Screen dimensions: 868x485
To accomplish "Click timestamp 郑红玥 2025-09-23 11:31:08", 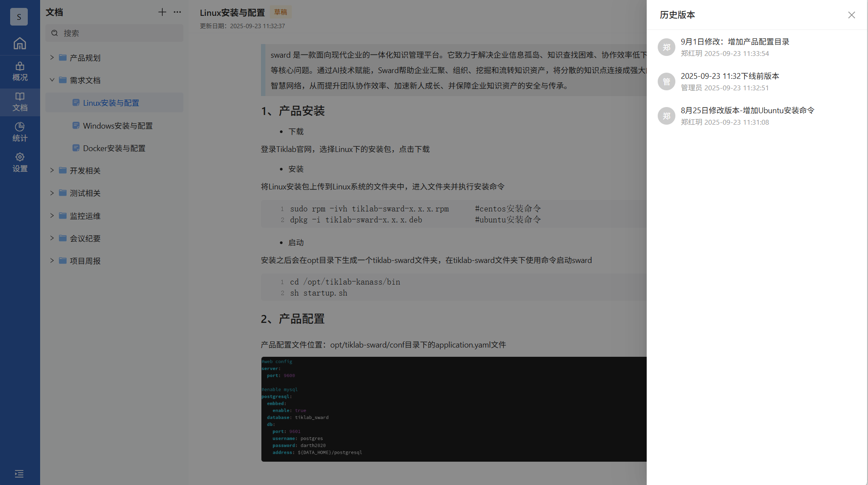I will click(x=725, y=122).
